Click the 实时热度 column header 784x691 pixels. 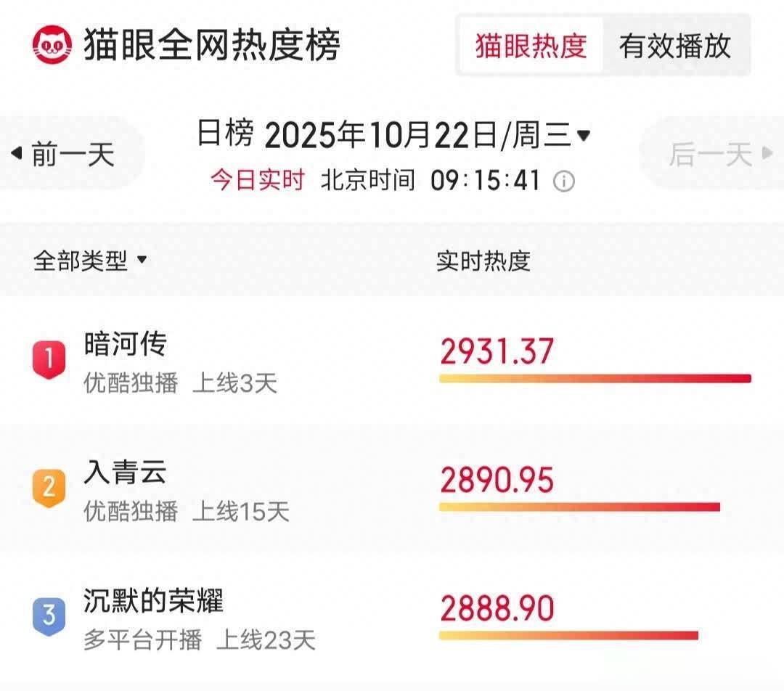(x=483, y=261)
